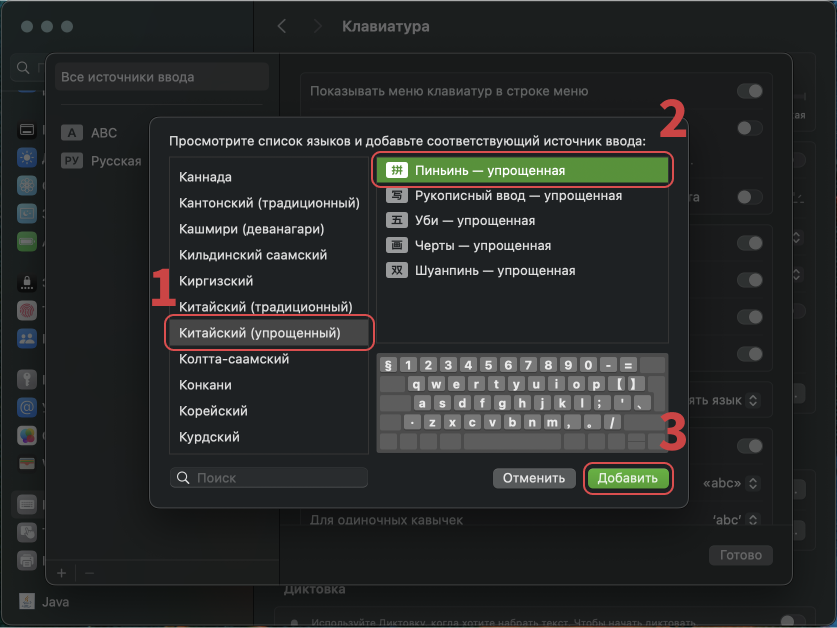
Task: Go forward with the right chevron
Action: point(318,26)
